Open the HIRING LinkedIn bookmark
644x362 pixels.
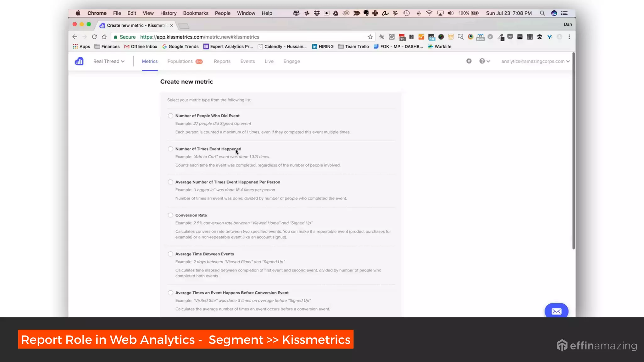tap(323, 47)
